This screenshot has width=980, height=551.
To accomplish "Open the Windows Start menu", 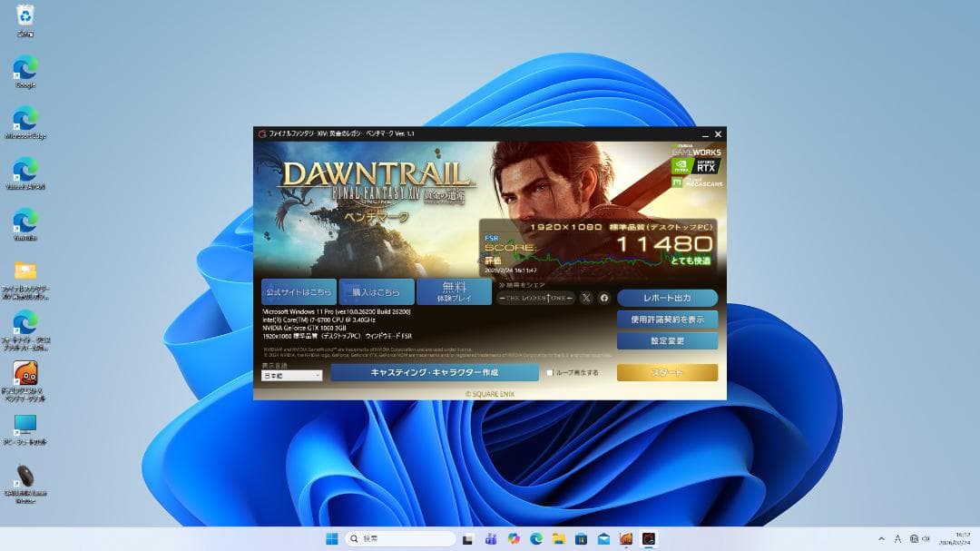I will click(x=332, y=538).
